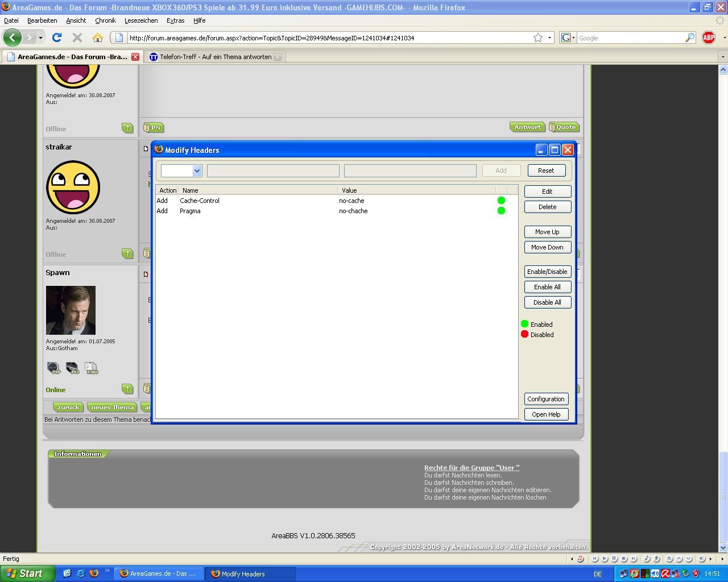Click the header name input field
Viewport: 728px width, 582px height.
[x=273, y=171]
